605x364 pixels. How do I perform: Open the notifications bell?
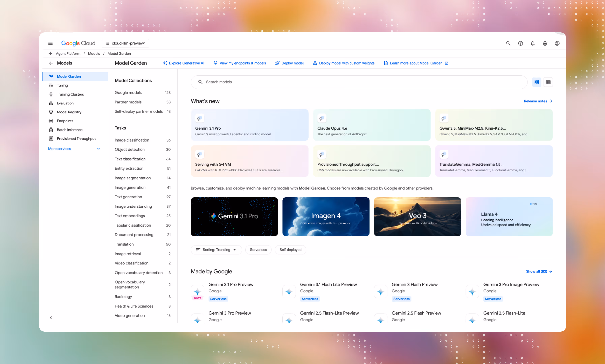point(533,43)
